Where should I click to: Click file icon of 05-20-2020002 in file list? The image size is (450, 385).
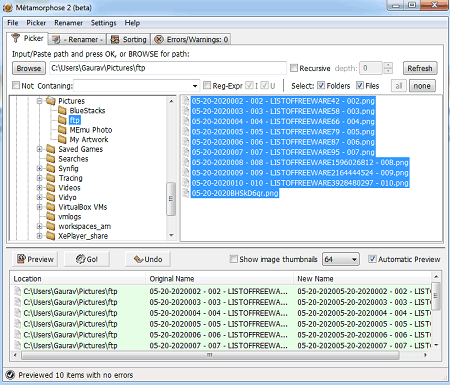[186, 101]
